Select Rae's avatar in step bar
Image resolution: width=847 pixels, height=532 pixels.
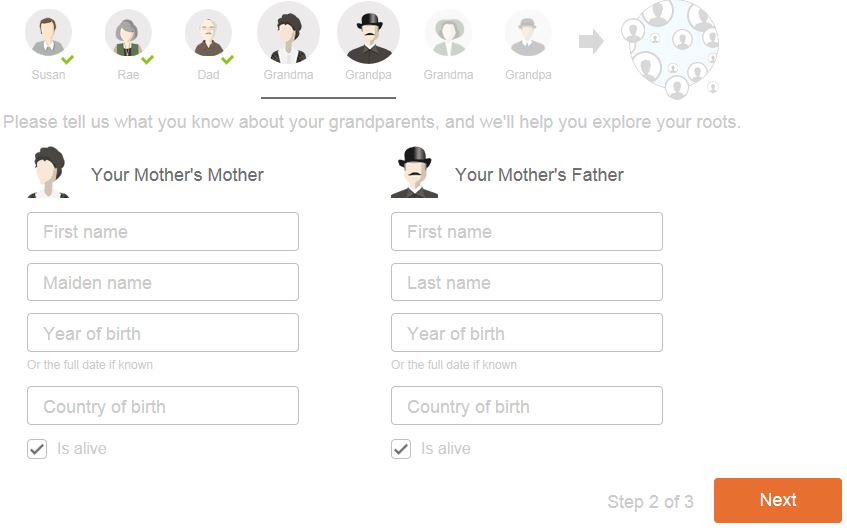click(x=128, y=34)
